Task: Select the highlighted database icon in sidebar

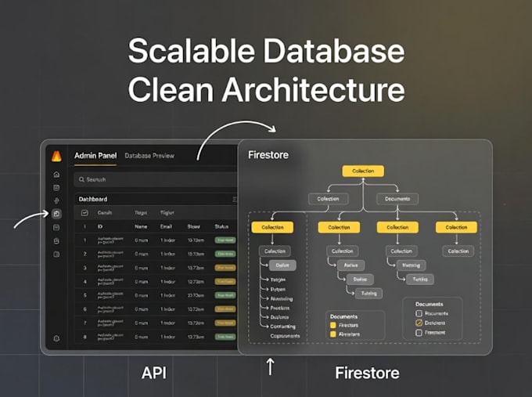Action: [56, 214]
